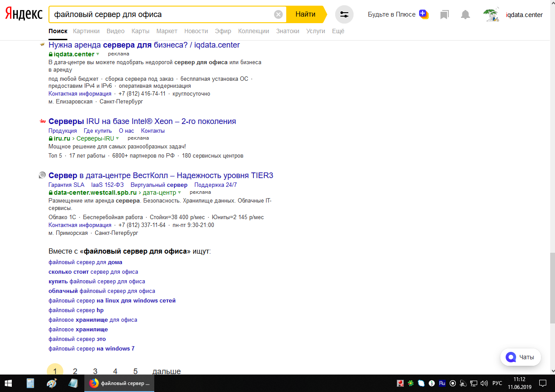Click the green ICQ flower tray icon
Image resolution: width=555 pixels, height=392 pixels.
[x=411, y=383]
